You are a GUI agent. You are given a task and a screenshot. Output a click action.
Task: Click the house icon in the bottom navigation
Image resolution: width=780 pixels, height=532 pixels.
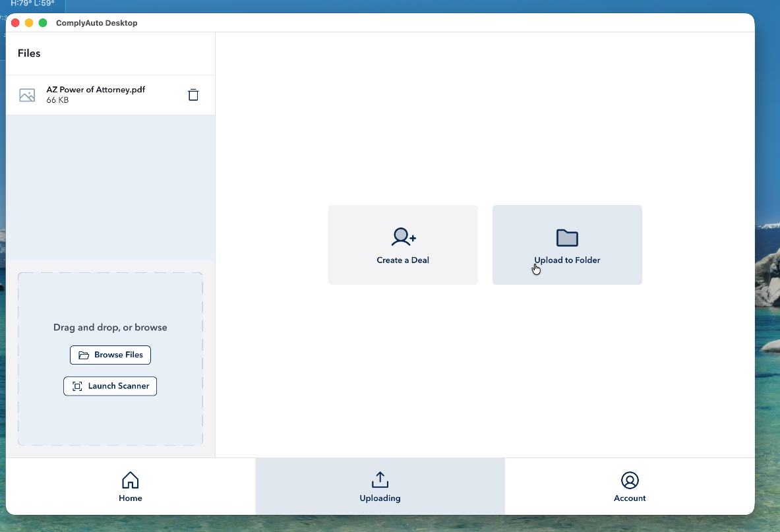(x=131, y=480)
